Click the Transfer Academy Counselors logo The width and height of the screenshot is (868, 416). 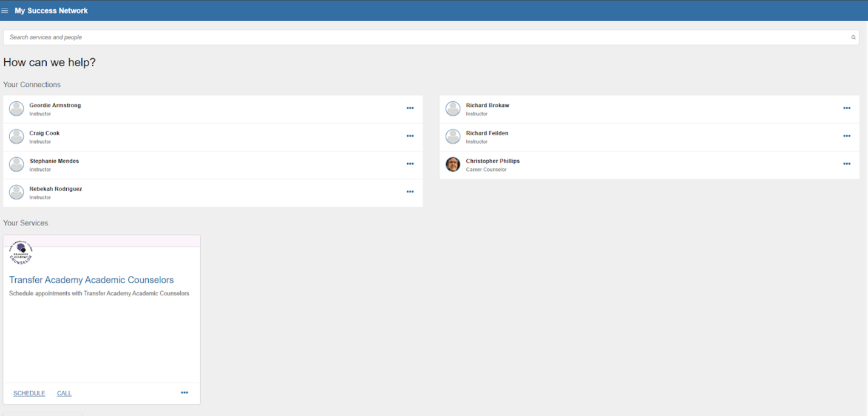click(x=21, y=253)
